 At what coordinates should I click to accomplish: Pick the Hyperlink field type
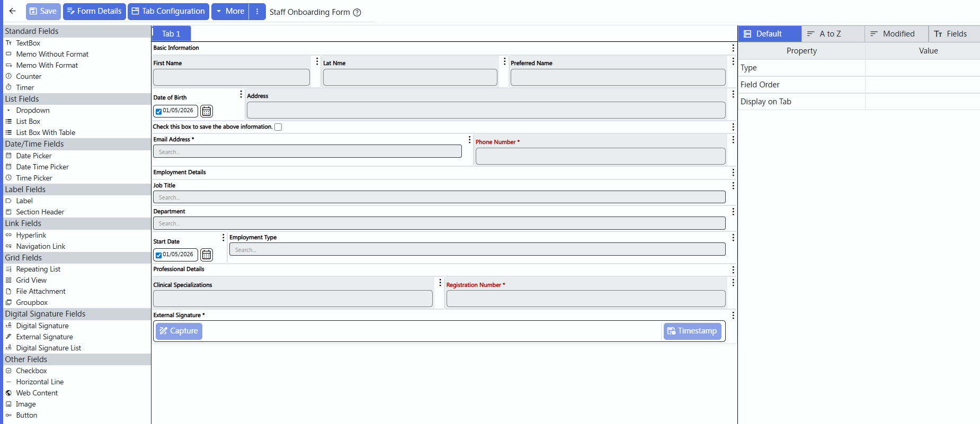point(31,235)
